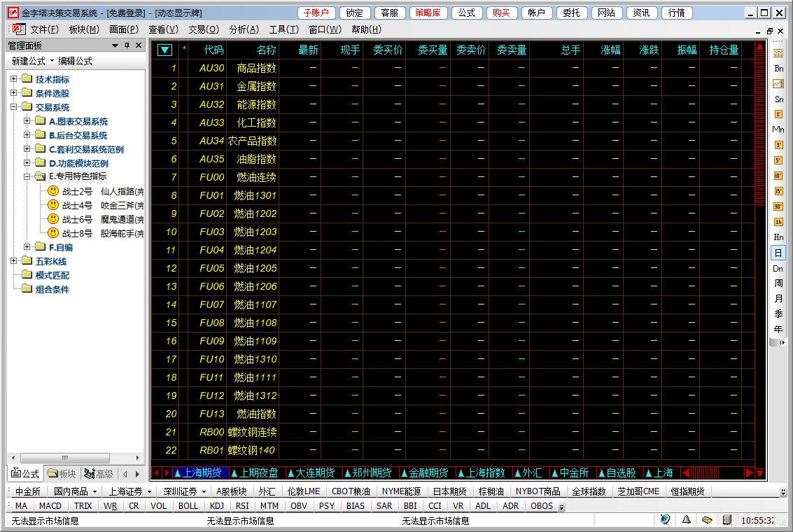Open the envelope message icon in status bar
793x532 pixels.
(x=707, y=520)
